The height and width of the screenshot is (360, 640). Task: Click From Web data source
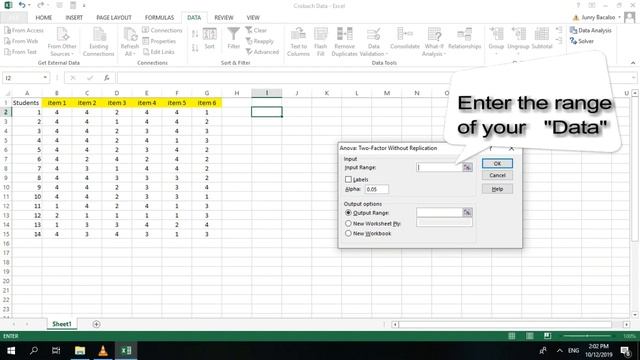[x=21, y=41]
